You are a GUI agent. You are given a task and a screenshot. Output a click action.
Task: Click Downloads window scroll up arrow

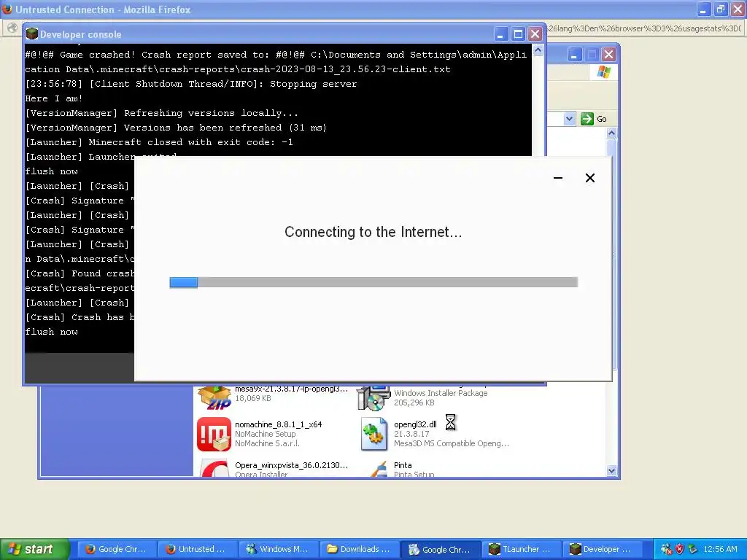pos(612,133)
